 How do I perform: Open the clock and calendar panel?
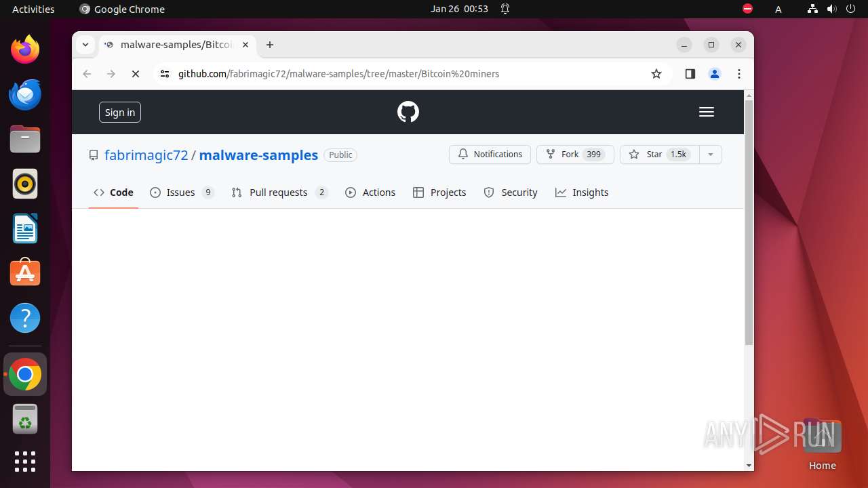click(x=459, y=9)
